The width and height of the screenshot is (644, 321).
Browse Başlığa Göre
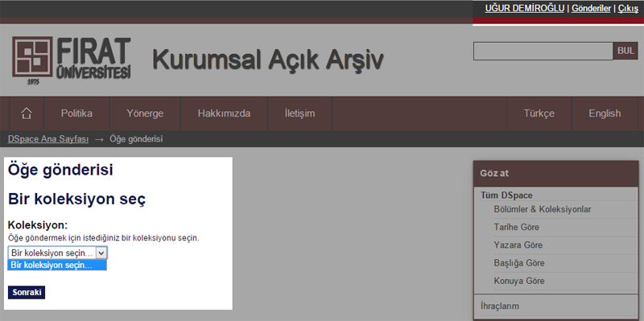(519, 263)
